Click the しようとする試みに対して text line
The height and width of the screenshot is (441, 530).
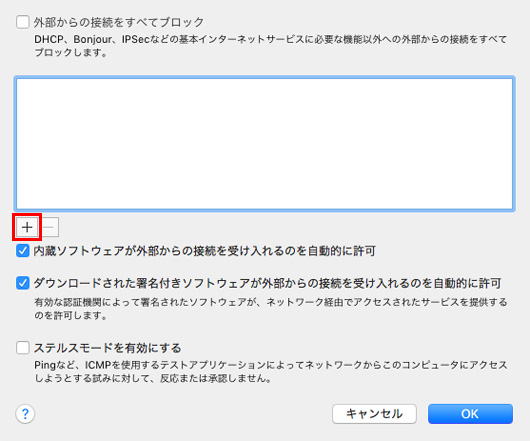[153, 378]
